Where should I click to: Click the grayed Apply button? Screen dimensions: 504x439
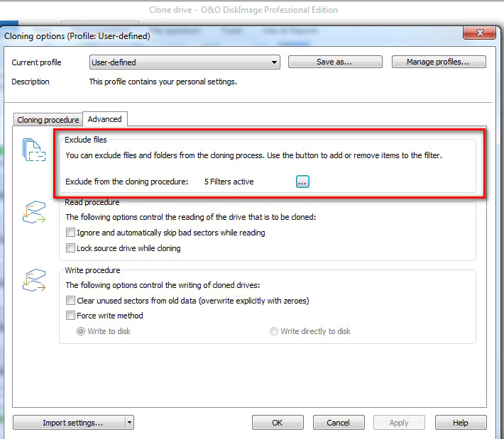point(399,423)
